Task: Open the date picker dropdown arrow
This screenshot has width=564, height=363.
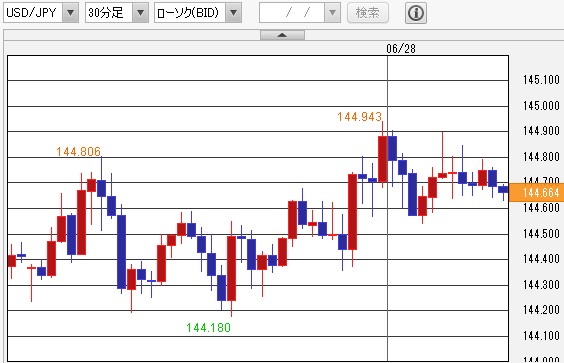Action: pyautogui.click(x=332, y=13)
